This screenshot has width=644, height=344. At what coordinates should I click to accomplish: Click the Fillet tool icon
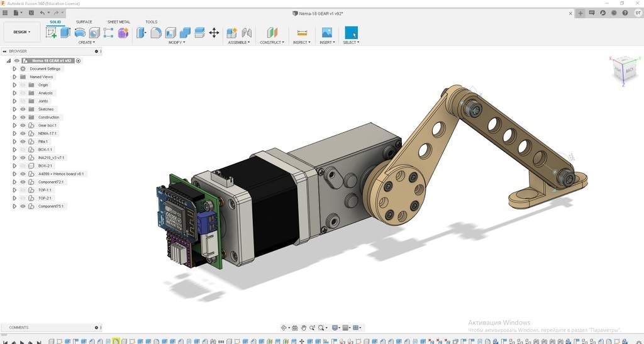pyautogui.click(x=157, y=33)
